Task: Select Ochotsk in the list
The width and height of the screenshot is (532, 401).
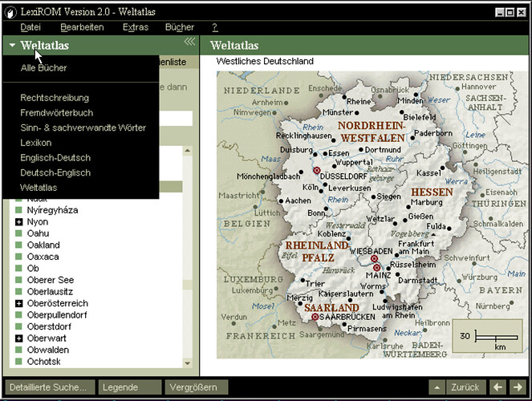Action: (x=44, y=362)
